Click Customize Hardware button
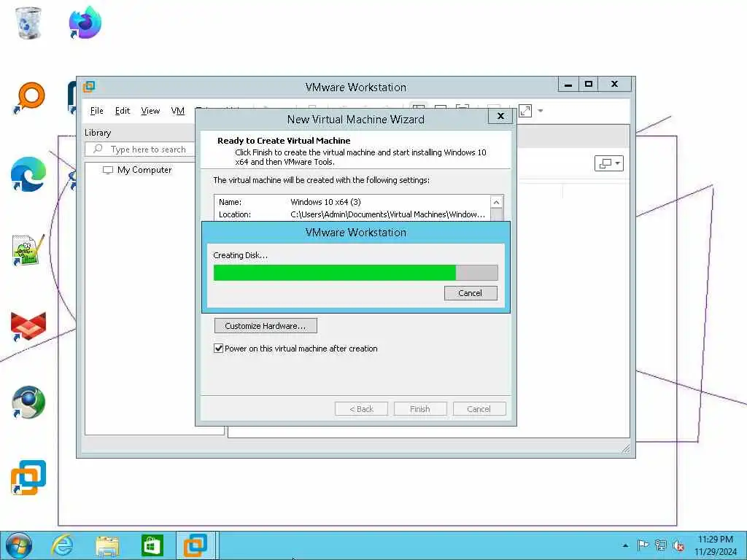The height and width of the screenshot is (560, 747). [266, 326]
